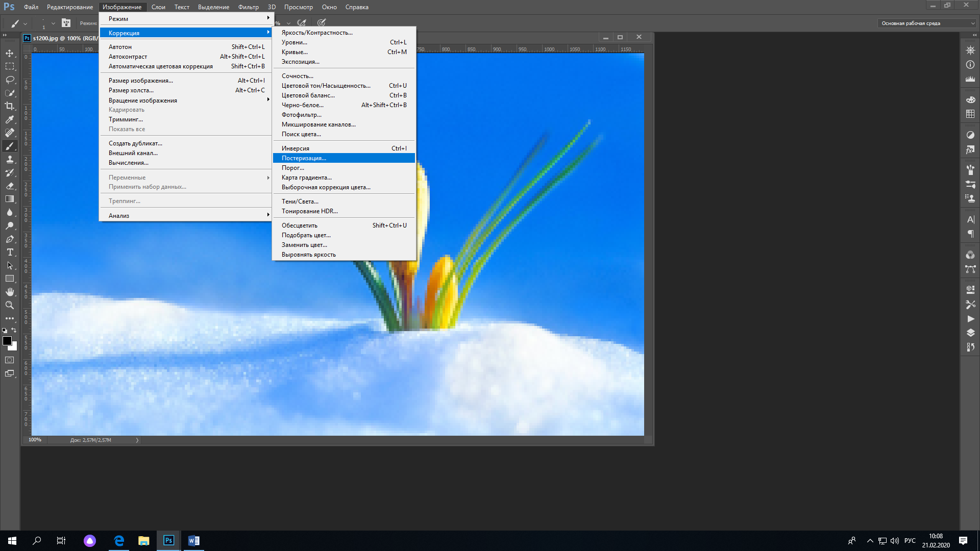The height and width of the screenshot is (551, 980).
Task: Select the Clone Stamp tool
Action: pos(10,159)
